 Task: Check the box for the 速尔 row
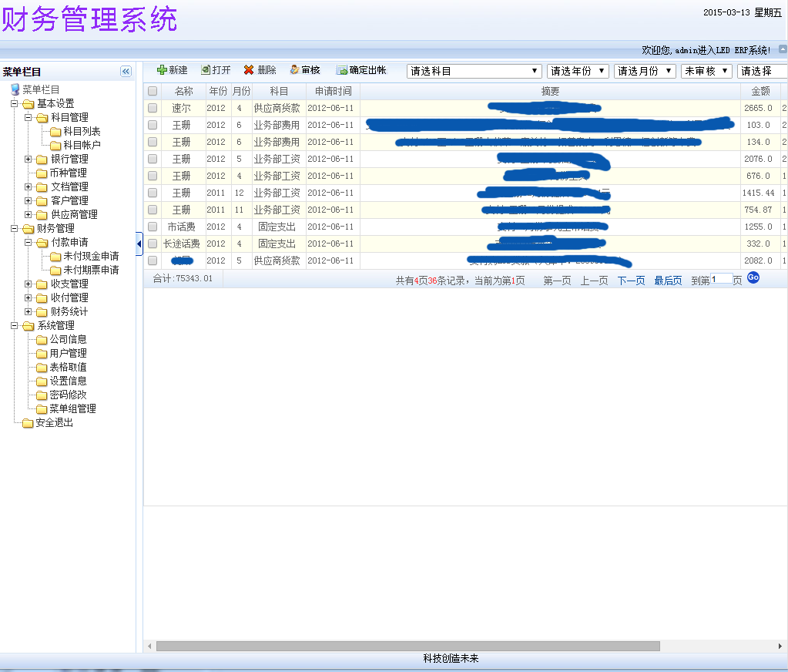click(x=153, y=108)
